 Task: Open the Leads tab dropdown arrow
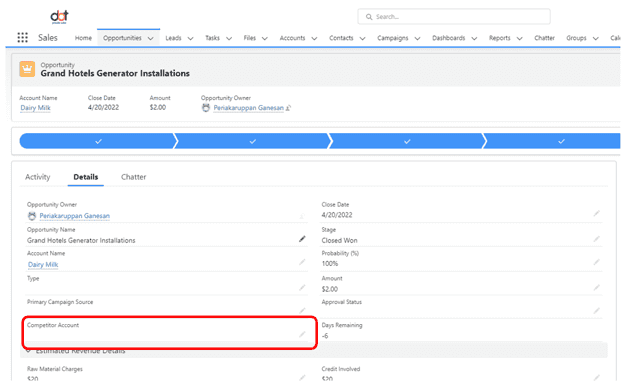190,39
